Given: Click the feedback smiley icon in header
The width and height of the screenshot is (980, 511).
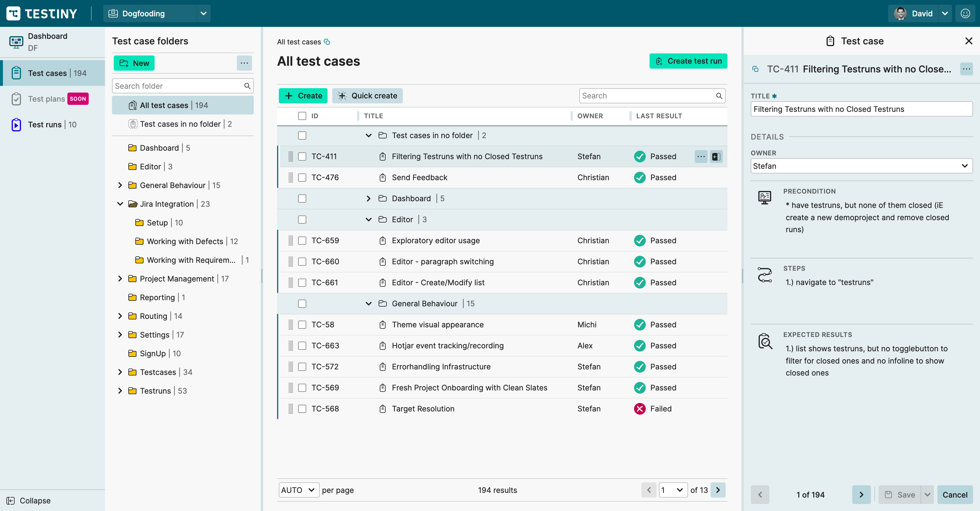Looking at the screenshot, I should pos(965,14).
